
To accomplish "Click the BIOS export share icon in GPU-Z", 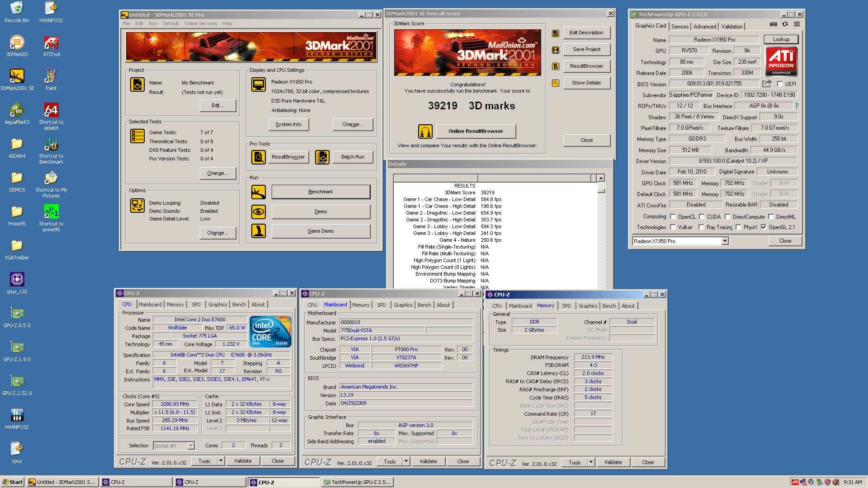I will click(x=767, y=84).
